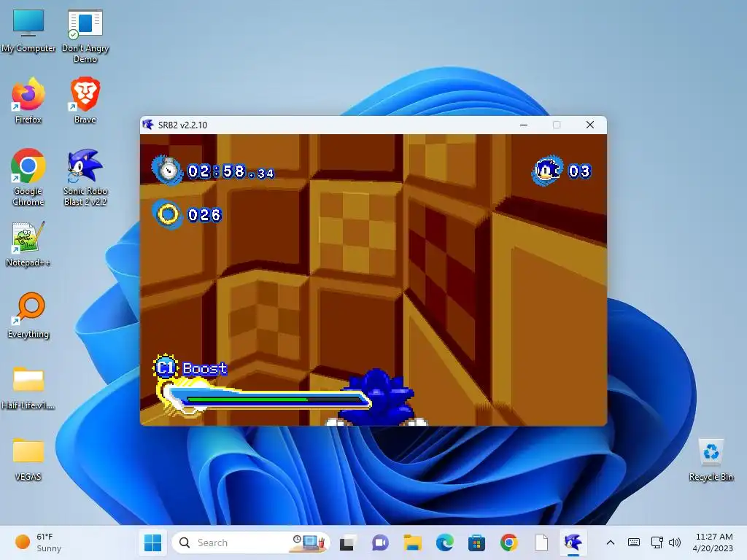Minimize the SRB2 window

click(x=524, y=125)
